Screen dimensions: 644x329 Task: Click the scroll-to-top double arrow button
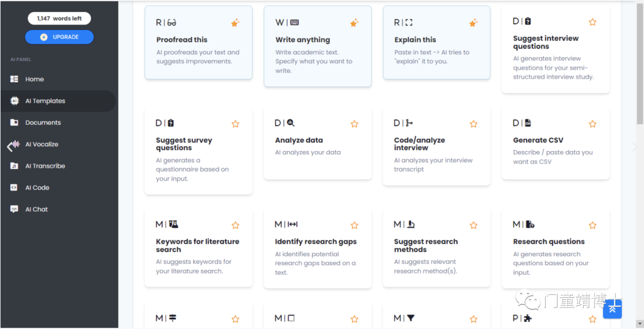point(612,309)
